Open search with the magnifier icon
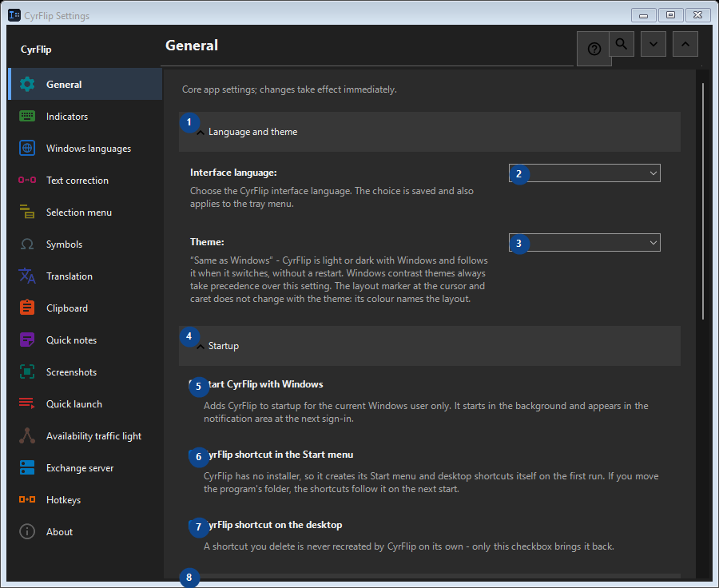 tap(622, 44)
